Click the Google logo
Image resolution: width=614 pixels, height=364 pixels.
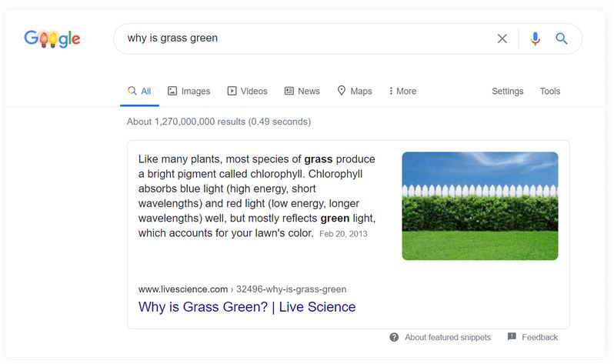(x=52, y=38)
